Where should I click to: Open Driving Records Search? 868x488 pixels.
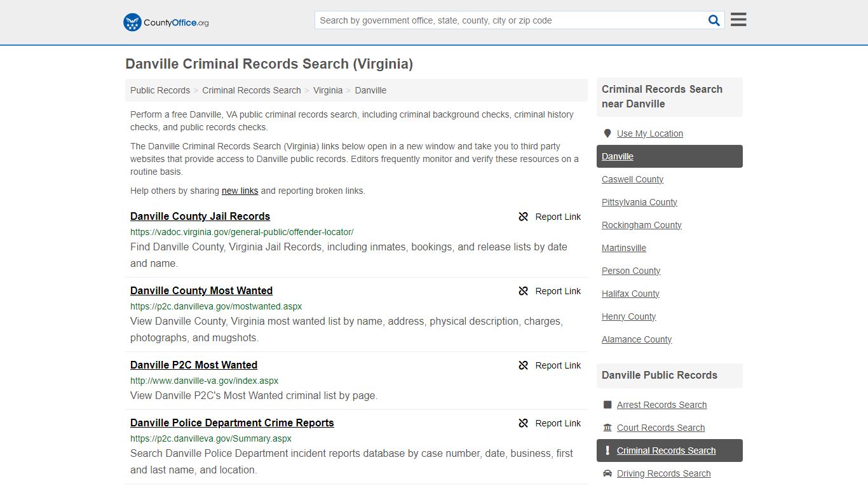click(663, 473)
